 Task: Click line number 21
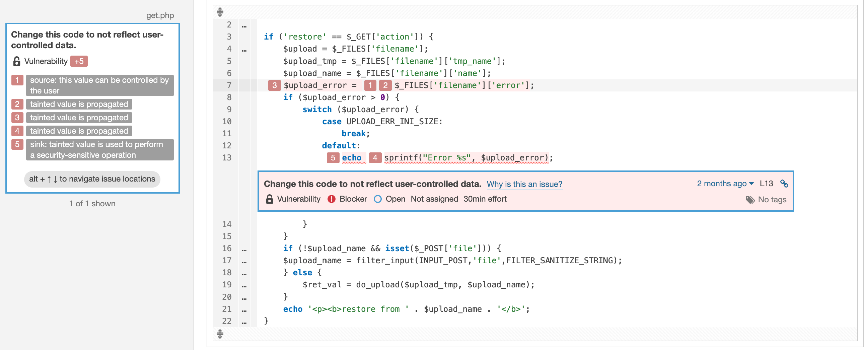coord(227,309)
